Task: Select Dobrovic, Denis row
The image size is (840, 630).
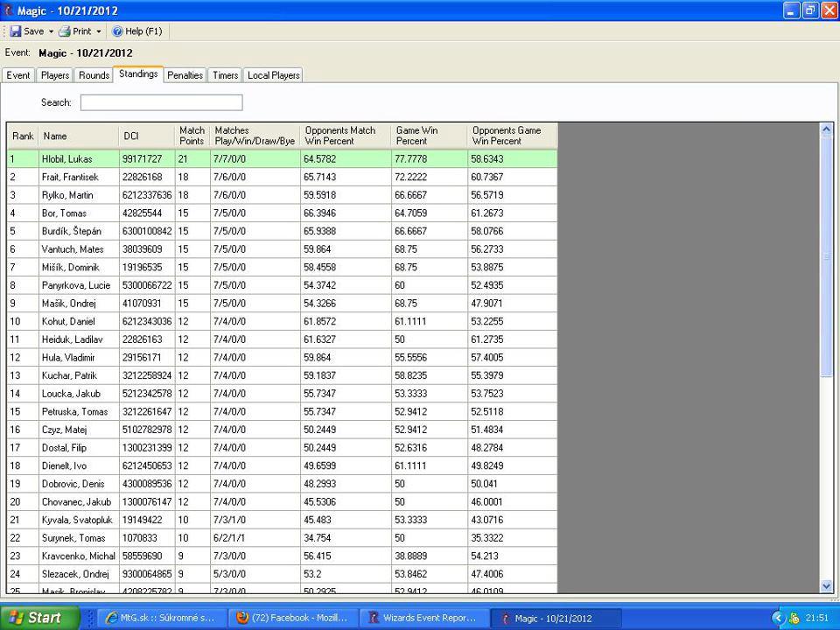Action: click(x=283, y=484)
